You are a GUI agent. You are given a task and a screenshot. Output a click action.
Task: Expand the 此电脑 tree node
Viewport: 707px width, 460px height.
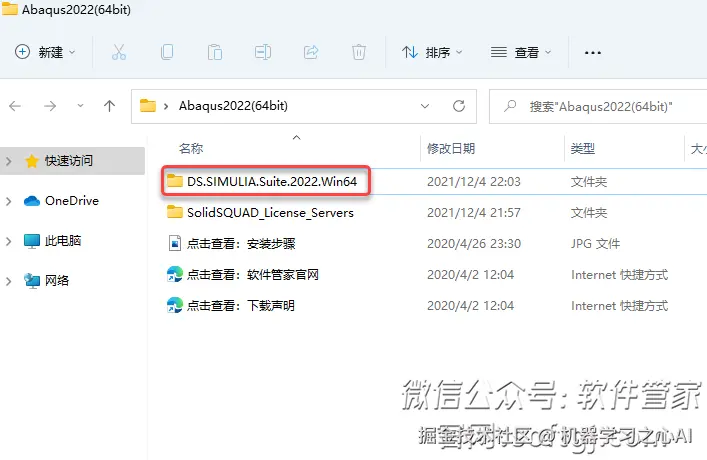[9, 241]
